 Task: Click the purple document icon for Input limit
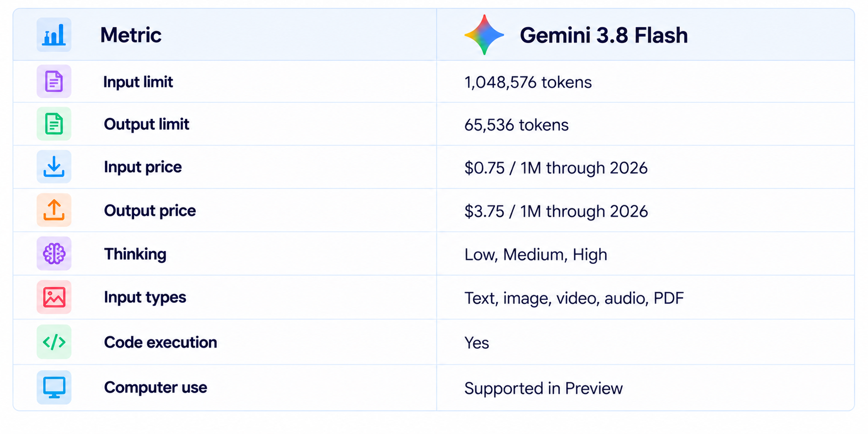coord(54,81)
